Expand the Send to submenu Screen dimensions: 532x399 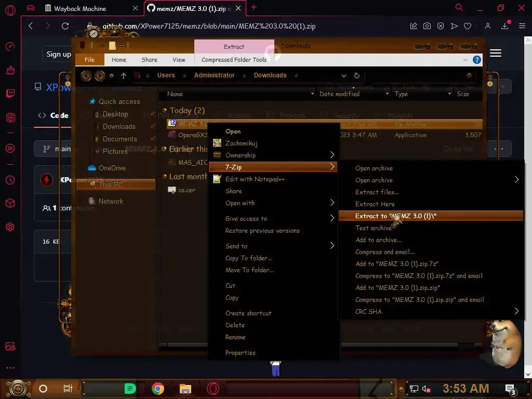click(332, 246)
